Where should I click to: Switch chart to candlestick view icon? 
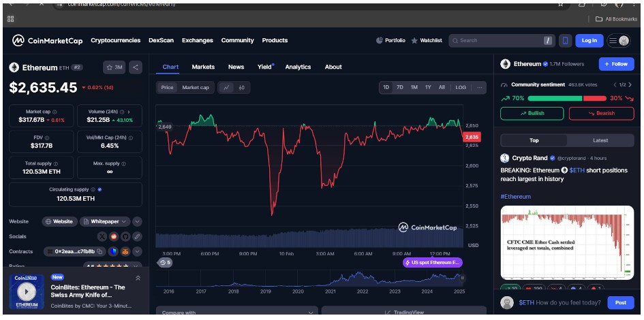[241, 87]
